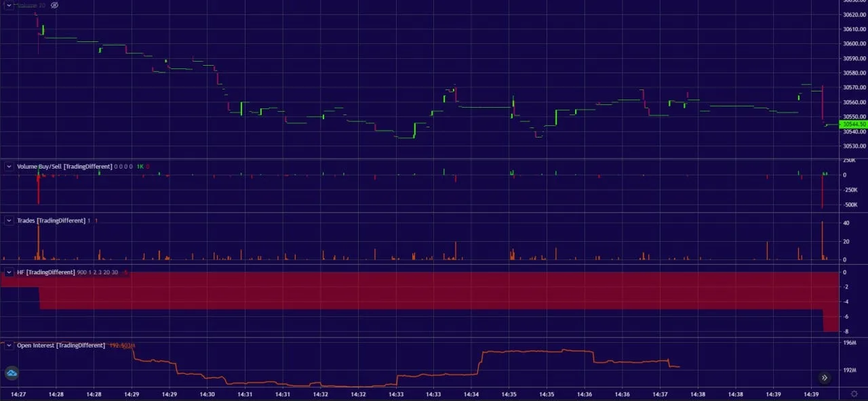Open chart settings gear at bottom right
The image size is (868, 401).
[x=854, y=394]
